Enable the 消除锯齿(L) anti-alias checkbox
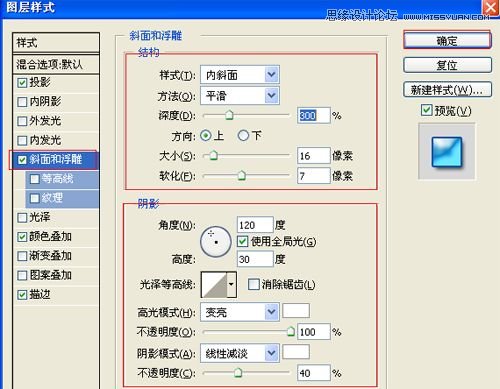Screen dimensions: 500x389 click(253, 284)
